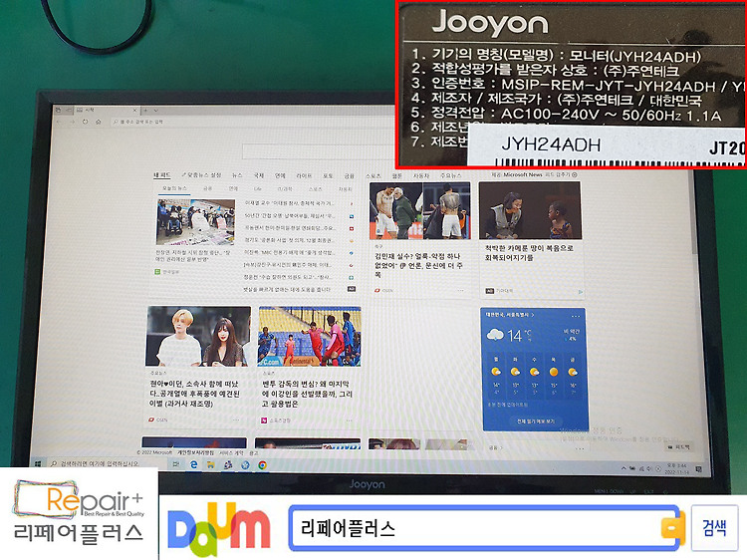Open the 현아♥이던 article photo
This screenshot has height=560, width=747.
pos(198,337)
